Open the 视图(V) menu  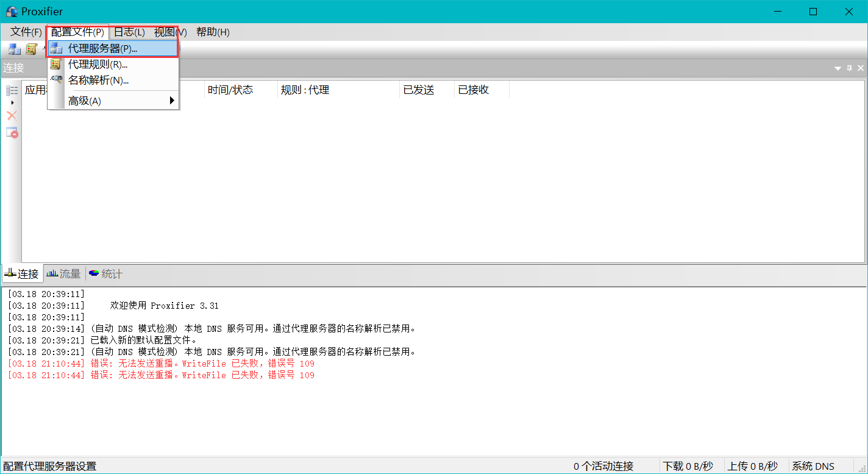click(170, 32)
